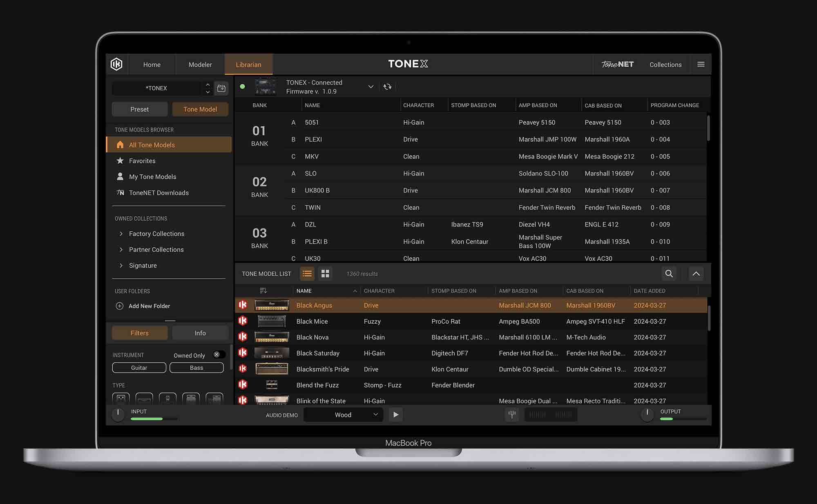Click IK badge on Black Nova row

coord(243,337)
